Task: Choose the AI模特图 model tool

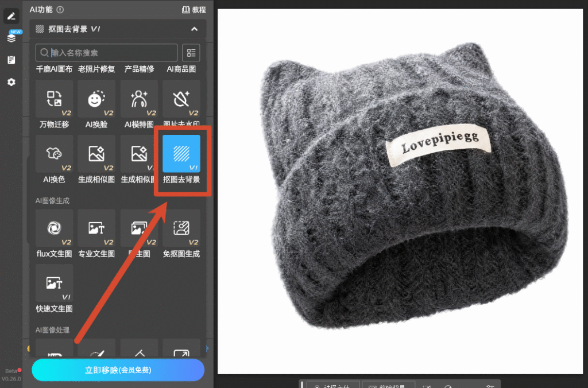Action: [139, 99]
